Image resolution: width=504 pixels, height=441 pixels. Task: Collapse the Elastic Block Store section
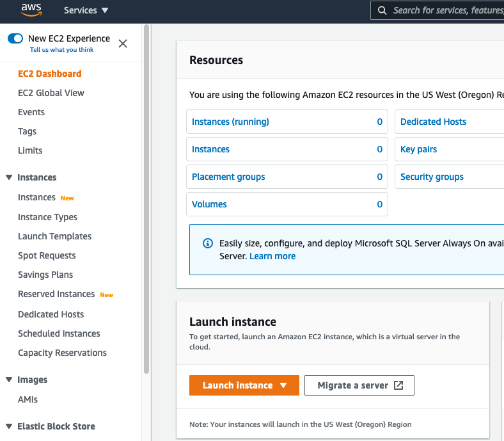pyautogui.click(x=9, y=426)
